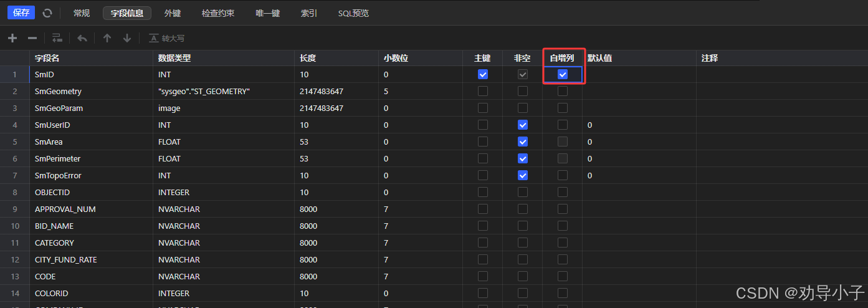Uncheck not-null for SmArea row
Image resolution: width=868 pixels, height=308 pixels.
click(x=523, y=142)
